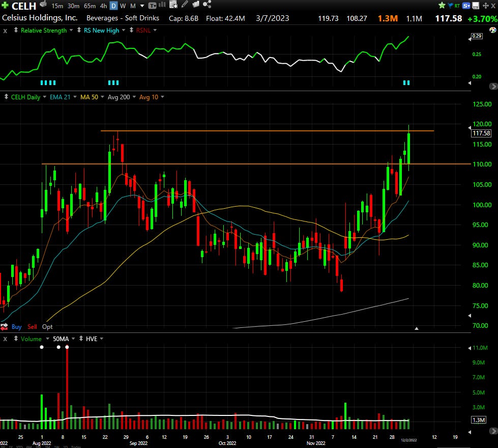Open the color palette icon
This screenshot has height=448, width=498.
pos(492,30)
